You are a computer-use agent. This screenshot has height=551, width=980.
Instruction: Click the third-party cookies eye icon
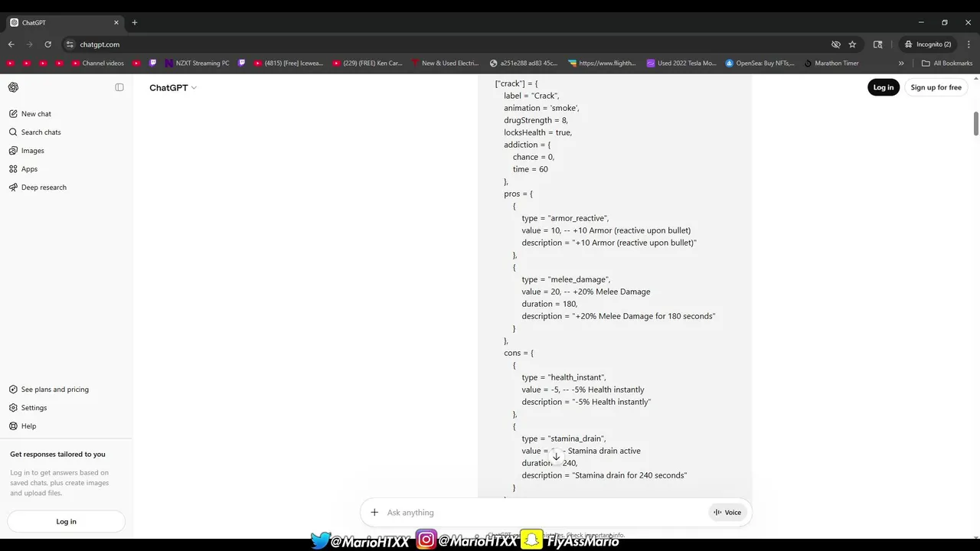click(836, 44)
